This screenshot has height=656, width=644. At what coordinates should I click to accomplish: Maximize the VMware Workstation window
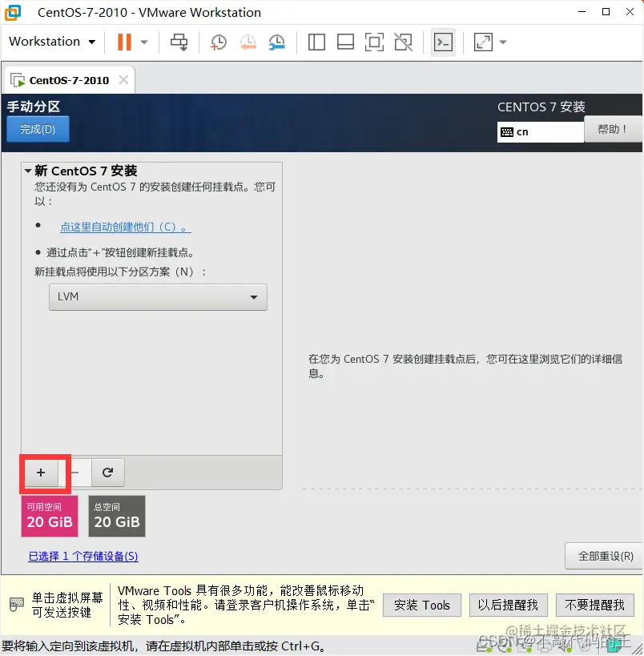tap(606, 12)
